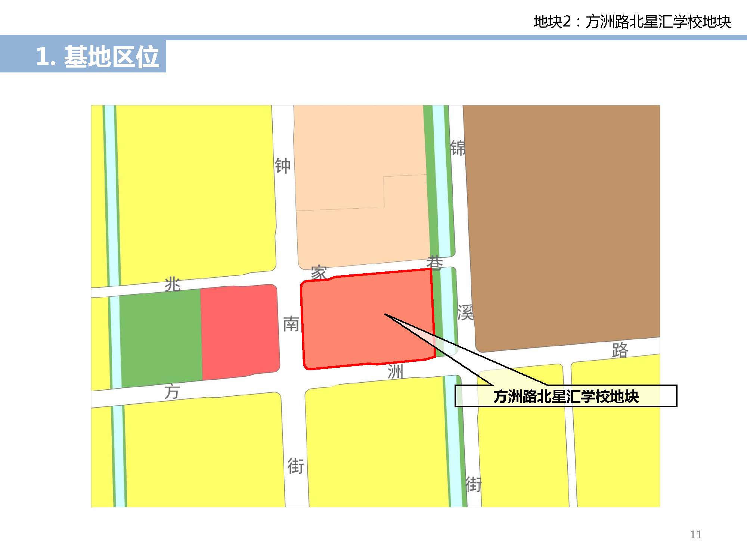This screenshot has height=560, width=747.
Task: Click the 锦 road label character
Action: 458,148
